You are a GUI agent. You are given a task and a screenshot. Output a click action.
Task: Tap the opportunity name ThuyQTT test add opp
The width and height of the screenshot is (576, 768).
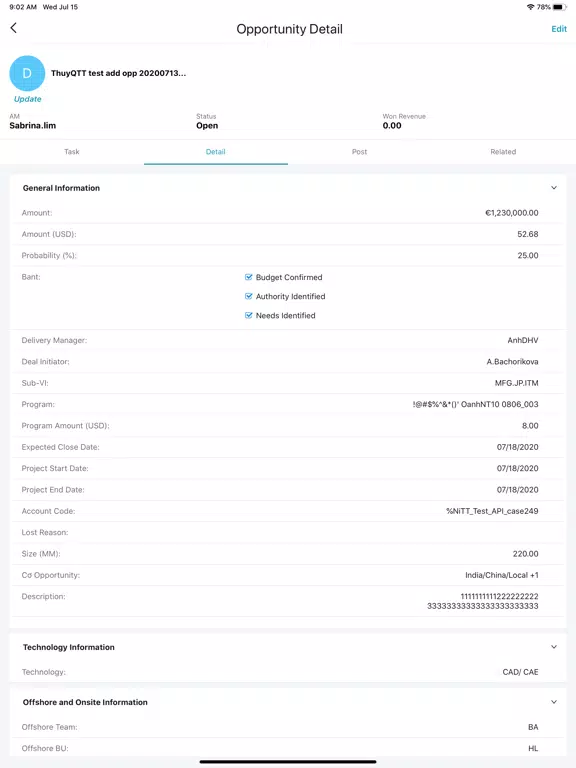tap(119, 73)
